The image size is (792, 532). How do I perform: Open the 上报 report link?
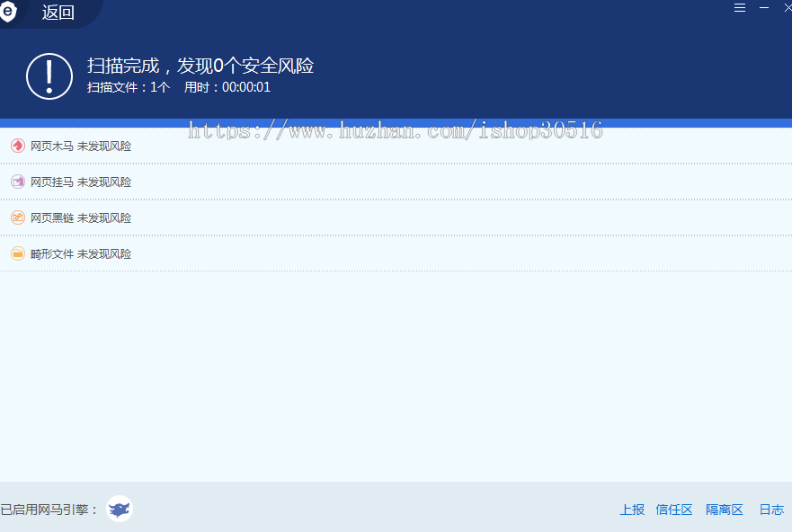(x=632, y=509)
